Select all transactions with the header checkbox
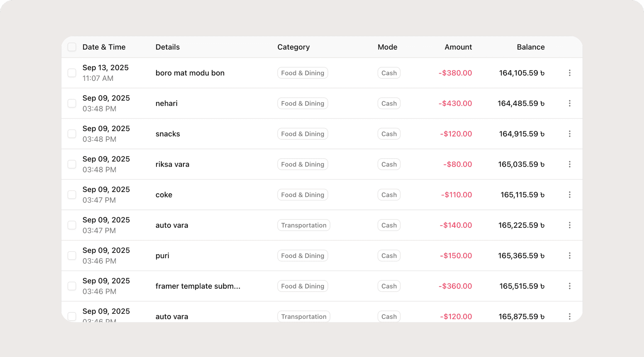This screenshot has width=644, height=357. click(x=72, y=47)
